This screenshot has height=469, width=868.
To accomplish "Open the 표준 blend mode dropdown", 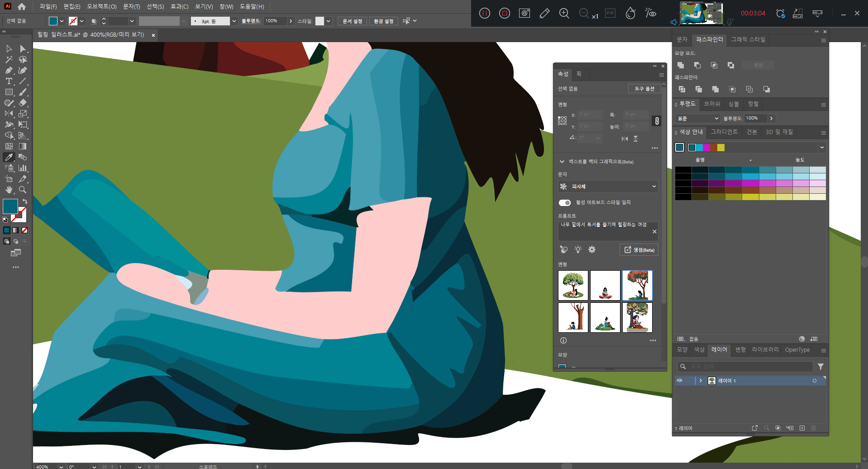I will (x=697, y=118).
